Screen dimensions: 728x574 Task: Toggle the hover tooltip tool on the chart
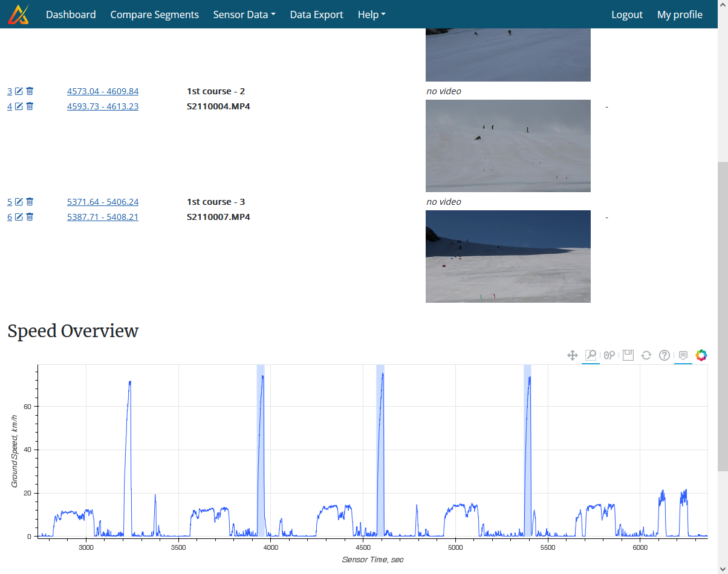click(x=683, y=355)
